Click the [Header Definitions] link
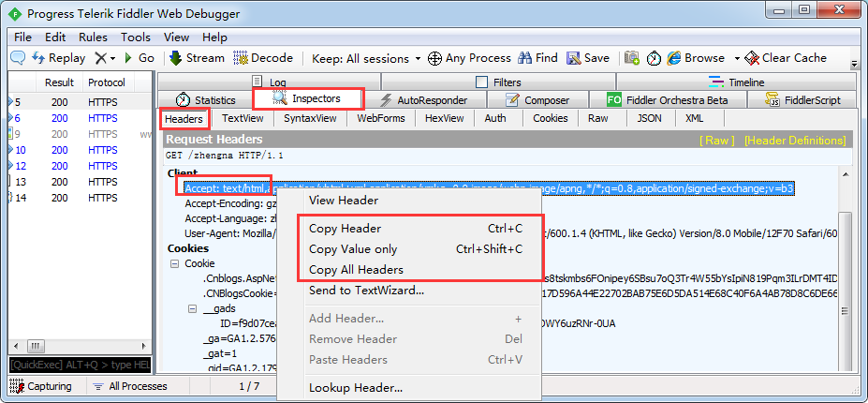Screen dimensions: 868x403 pyautogui.click(x=794, y=140)
